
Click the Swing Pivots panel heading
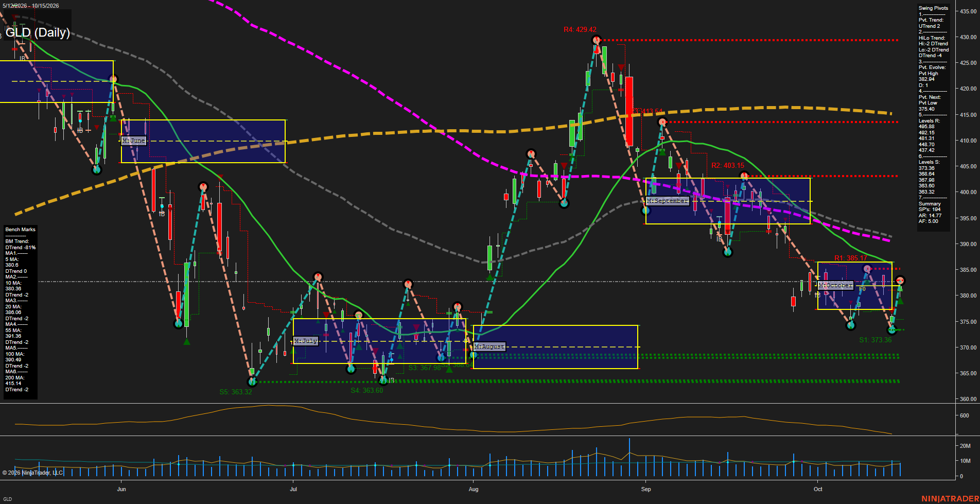(933, 8)
